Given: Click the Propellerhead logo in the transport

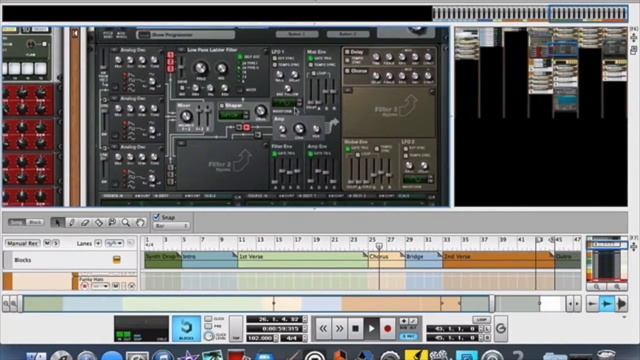Looking at the screenshot, I should click(x=501, y=328).
